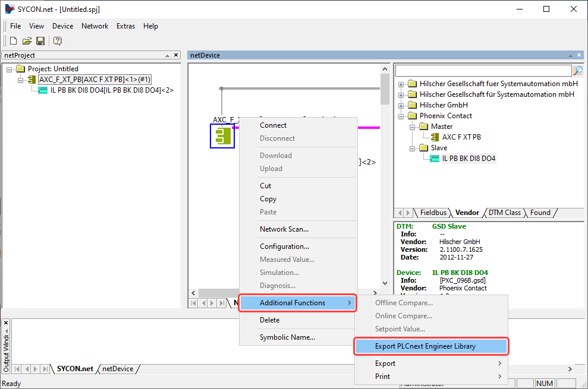Click the Open project folder icon
The height and width of the screenshot is (389, 588).
(x=27, y=41)
